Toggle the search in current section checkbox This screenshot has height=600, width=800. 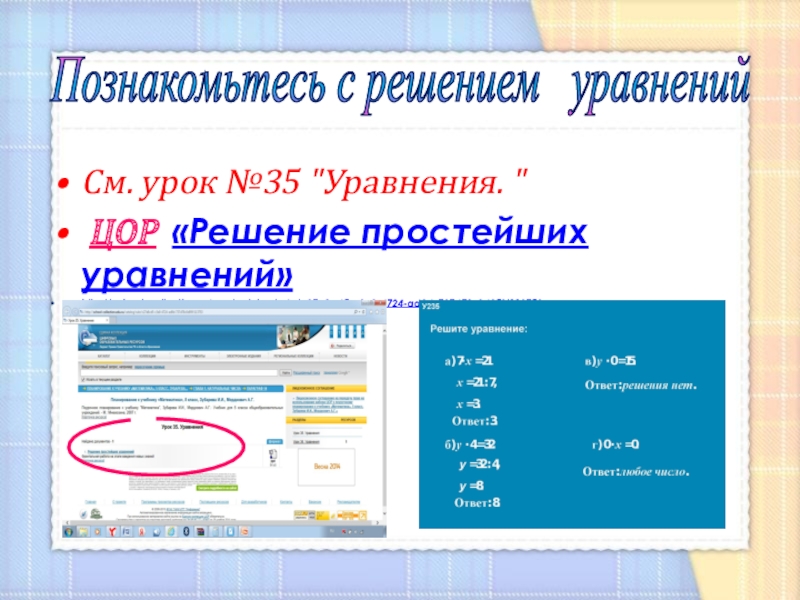point(84,380)
